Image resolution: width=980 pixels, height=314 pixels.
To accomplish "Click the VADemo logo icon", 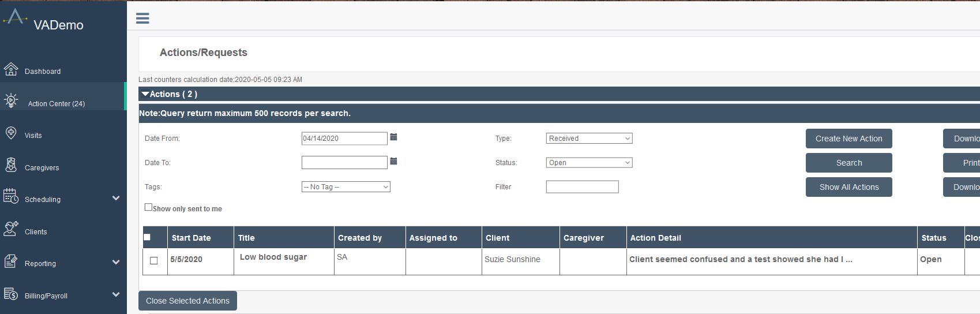I will pos(15,16).
